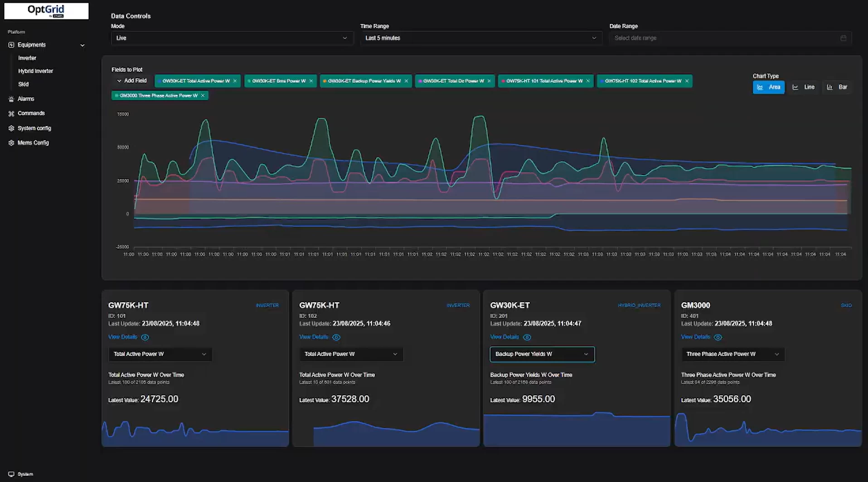Click the Alarms icon in sidebar

click(11, 99)
